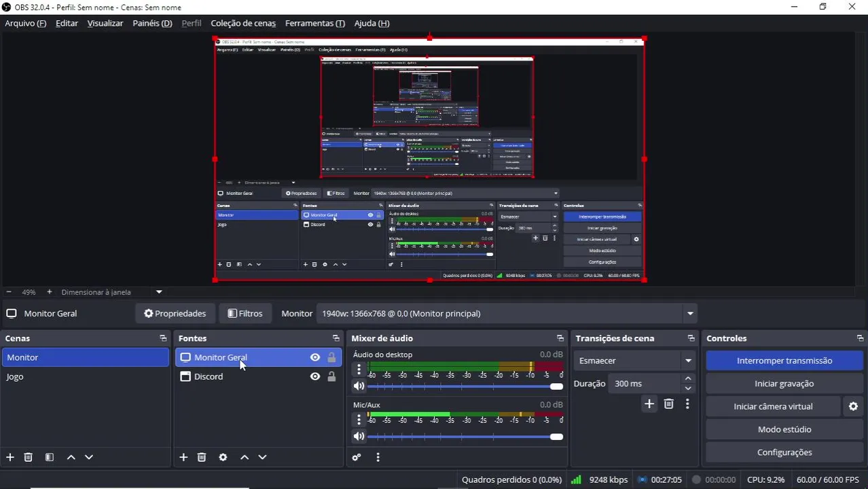Select the Monitor Geral source row
Viewport: 868px width, 489px height.
(258, 357)
